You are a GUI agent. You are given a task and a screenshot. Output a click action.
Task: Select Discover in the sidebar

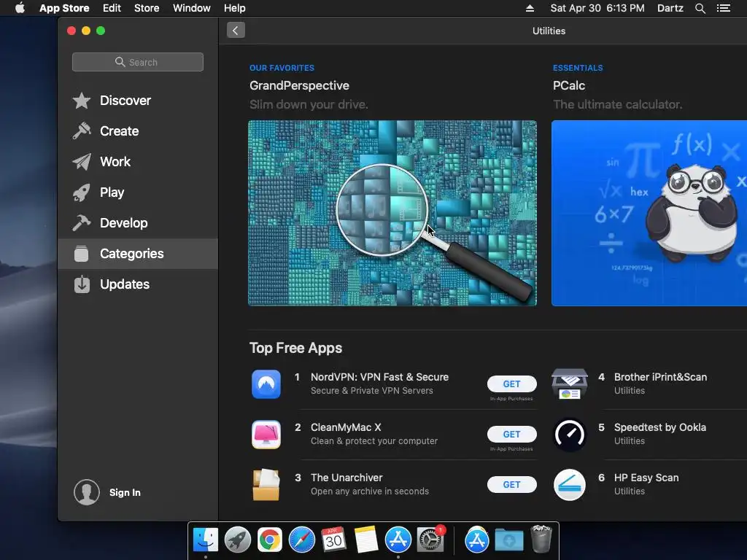[138, 101]
